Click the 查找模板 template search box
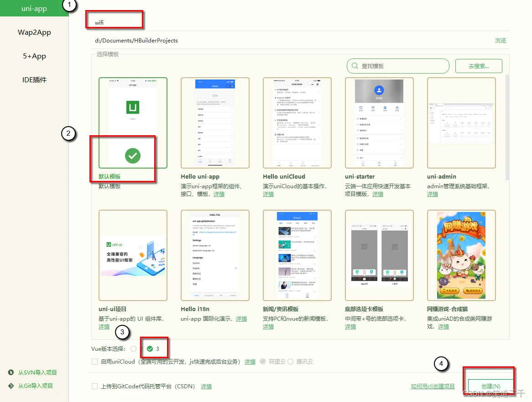532x402 pixels. (x=398, y=66)
